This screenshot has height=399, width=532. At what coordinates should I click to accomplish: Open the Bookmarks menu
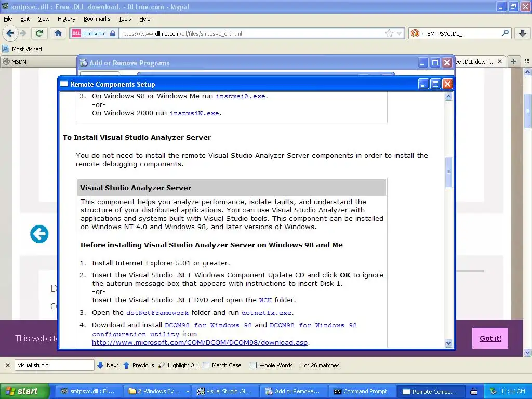point(97,19)
